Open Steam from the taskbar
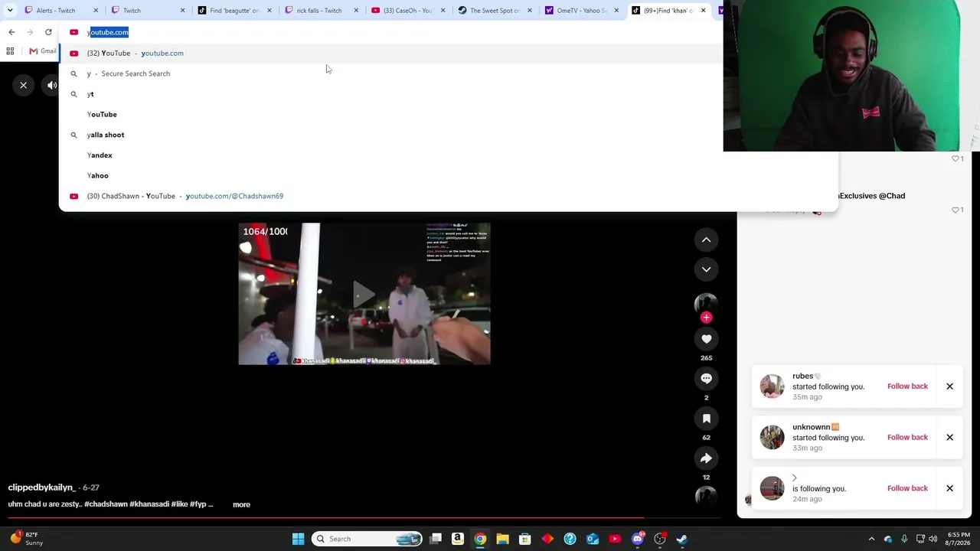Viewport: 980px width, 551px height. pyautogui.click(x=682, y=539)
